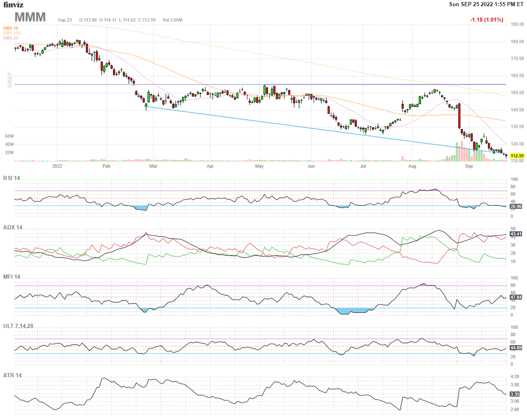Click the -1.15 (1.01%) change value
The width and height of the screenshot is (527, 420).
(487, 20)
